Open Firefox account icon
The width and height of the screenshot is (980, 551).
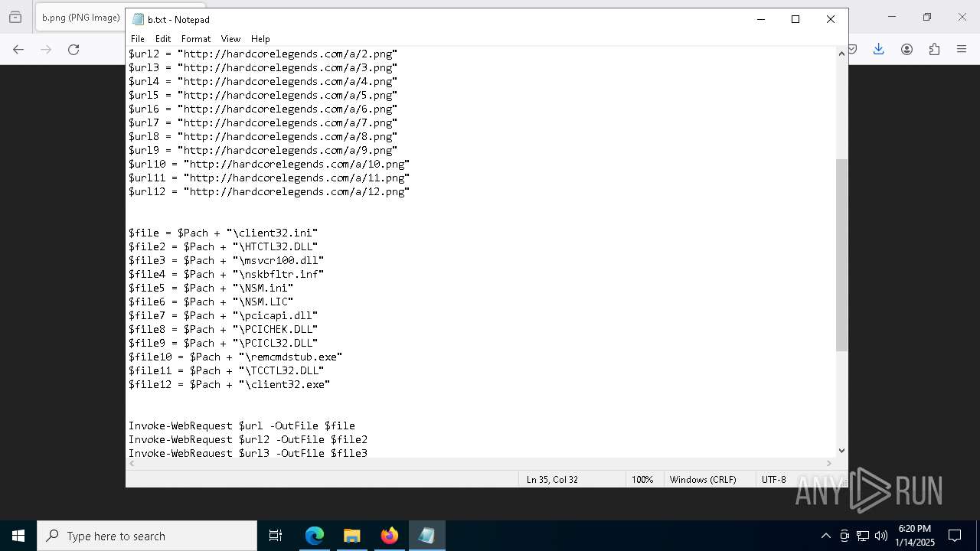coord(906,49)
